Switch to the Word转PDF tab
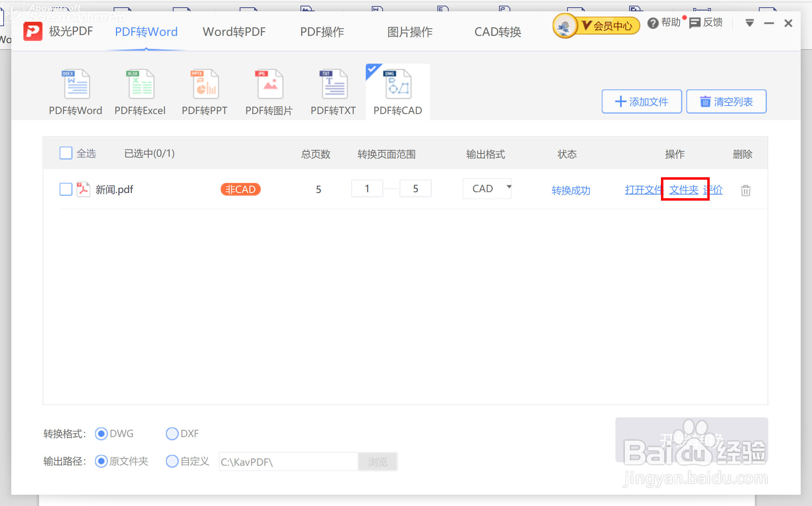The image size is (812, 506). (x=234, y=32)
